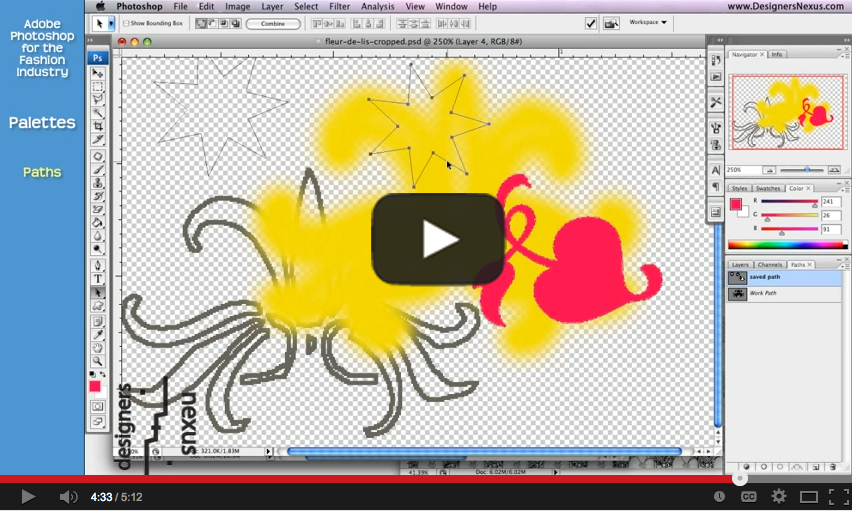Choose Exclude overlapping shape areas mode

pos(236,23)
